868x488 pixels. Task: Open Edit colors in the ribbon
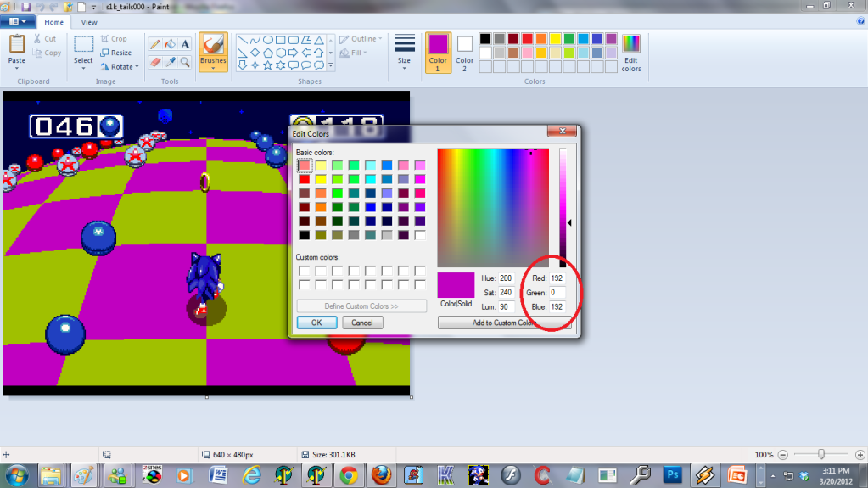[x=631, y=53]
